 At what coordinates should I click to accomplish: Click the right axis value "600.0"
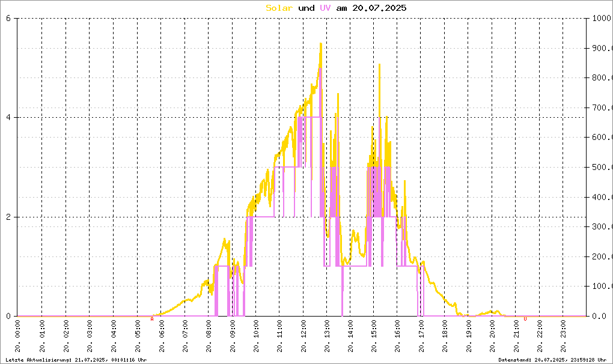(602, 137)
